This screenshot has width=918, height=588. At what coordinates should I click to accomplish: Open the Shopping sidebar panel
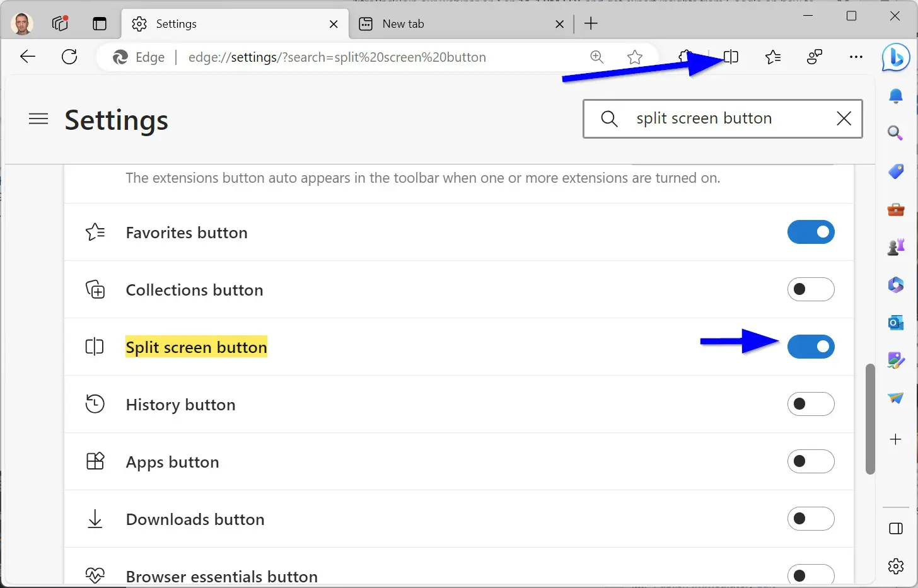pos(896,171)
